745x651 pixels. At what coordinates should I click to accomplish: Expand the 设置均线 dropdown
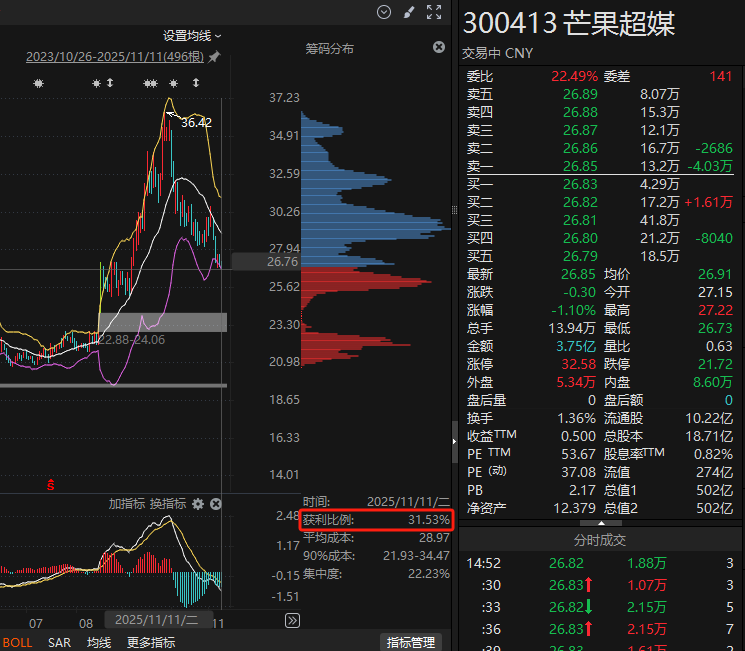tap(192, 36)
